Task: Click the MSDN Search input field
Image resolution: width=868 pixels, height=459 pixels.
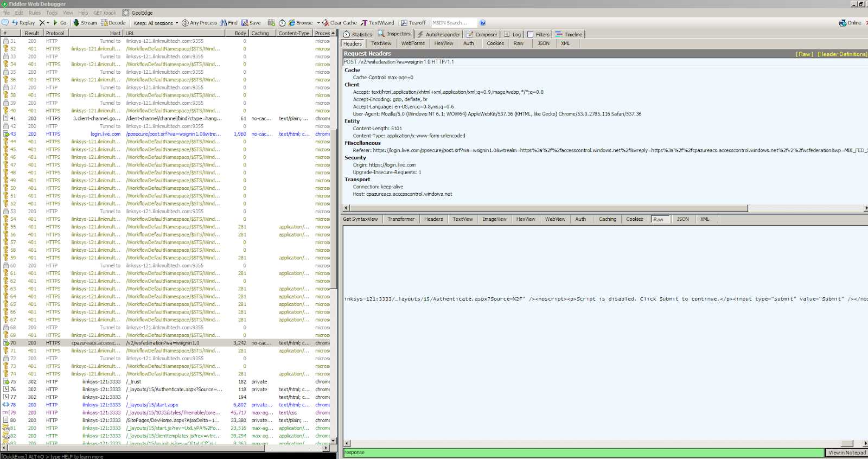Action: click(454, 23)
